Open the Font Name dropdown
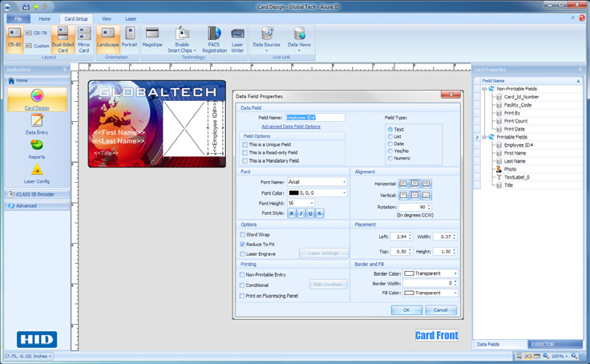The width and height of the screenshot is (590, 364). coord(344,182)
